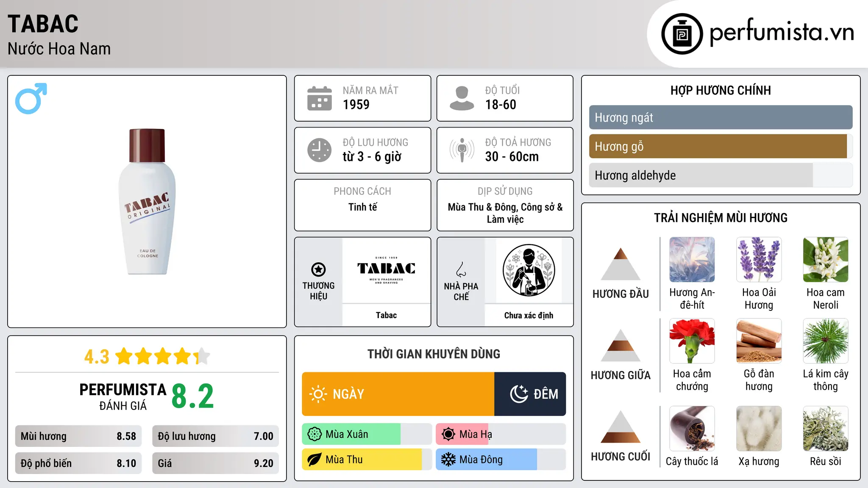Click the Perfumista 8.2 overall score
The width and height of the screenshot is (868, 488).
(192, 396)
